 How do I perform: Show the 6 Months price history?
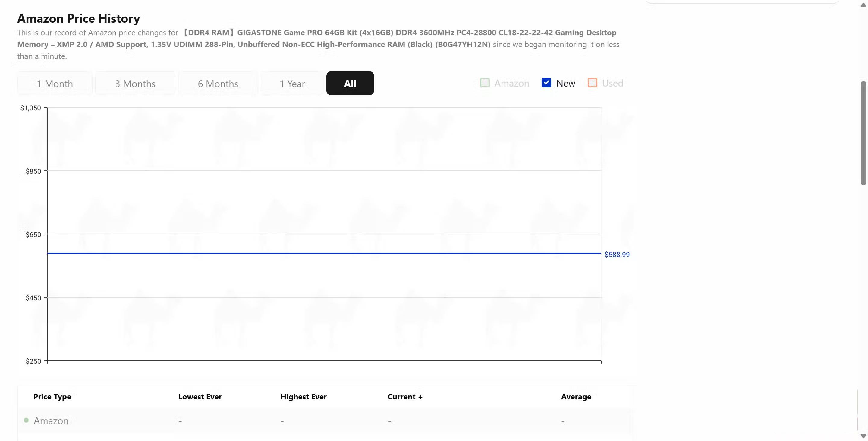[218, 84]
